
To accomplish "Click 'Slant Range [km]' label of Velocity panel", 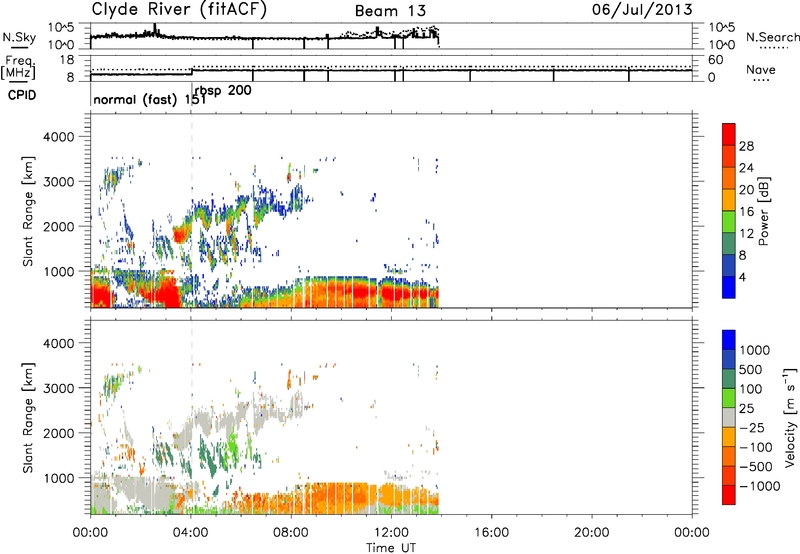I will (28, 417).
